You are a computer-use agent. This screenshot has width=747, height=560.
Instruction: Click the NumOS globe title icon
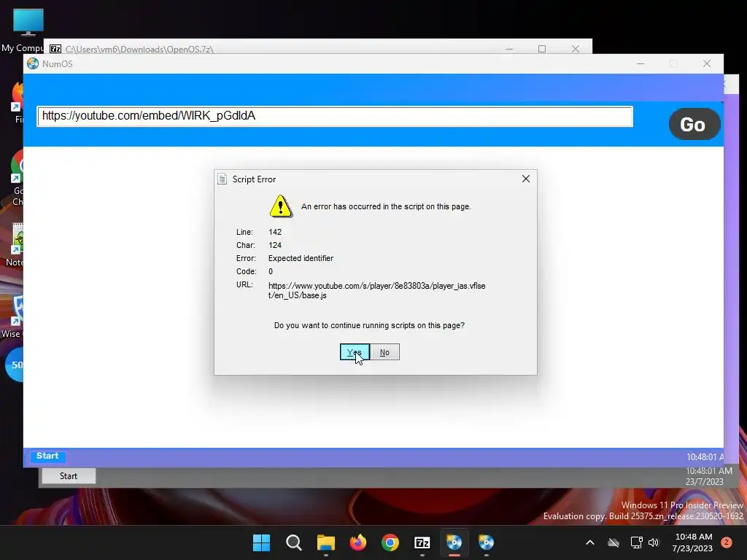[33, 63]
